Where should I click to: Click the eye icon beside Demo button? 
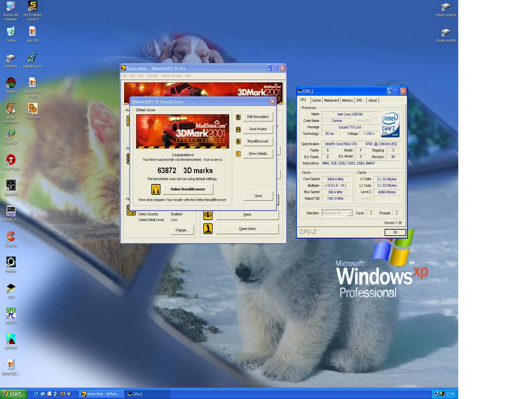pos(208,215)
